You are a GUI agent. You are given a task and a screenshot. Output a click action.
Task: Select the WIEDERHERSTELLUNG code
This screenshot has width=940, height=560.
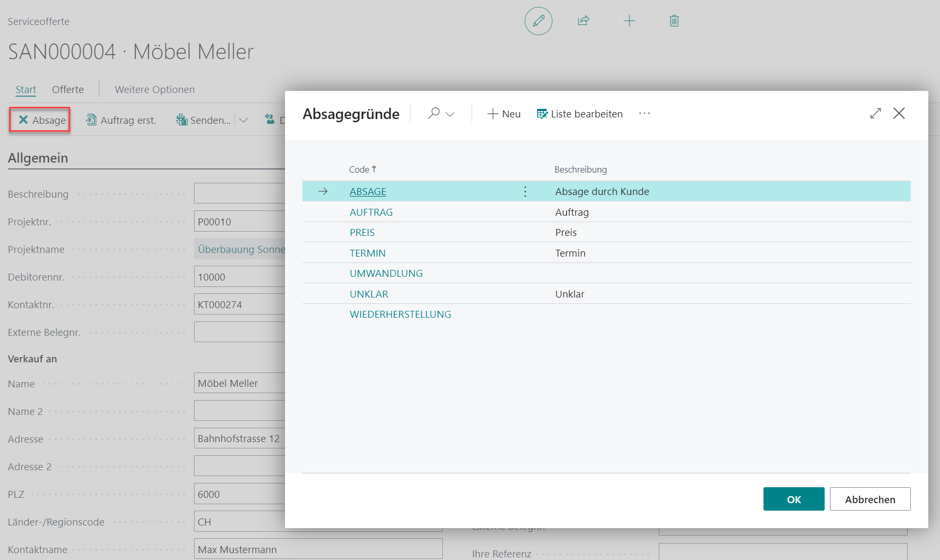pyautogui.click(x=400, y=314)
